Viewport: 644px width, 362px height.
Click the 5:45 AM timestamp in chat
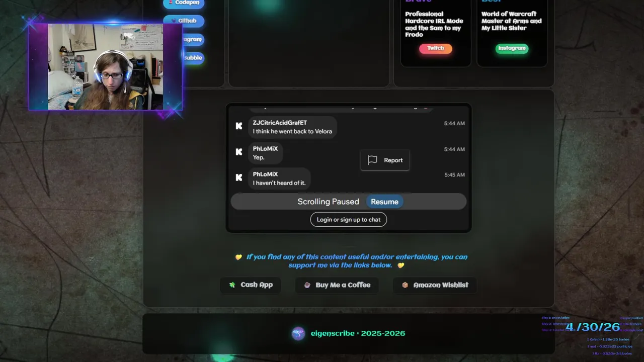click(454, 175)
